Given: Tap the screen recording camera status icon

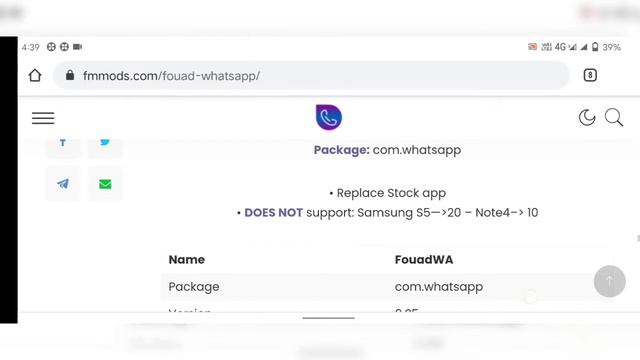Looking at the screenshot, I should point(78,47).
